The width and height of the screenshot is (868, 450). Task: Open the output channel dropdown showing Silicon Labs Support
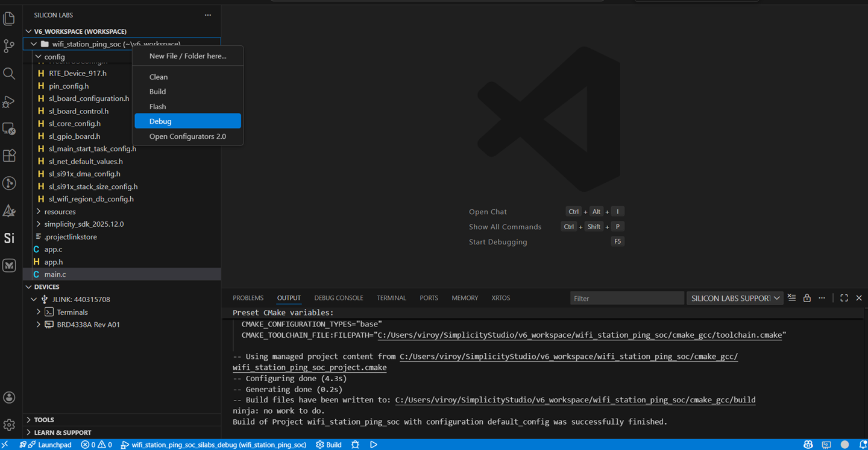pos(735,297)
